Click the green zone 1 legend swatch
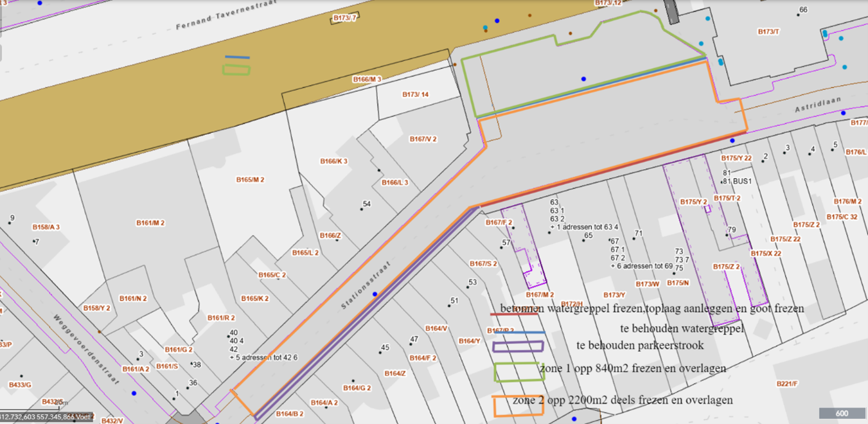The height and width of the screenshot is (424, 868). coord(519,371)
